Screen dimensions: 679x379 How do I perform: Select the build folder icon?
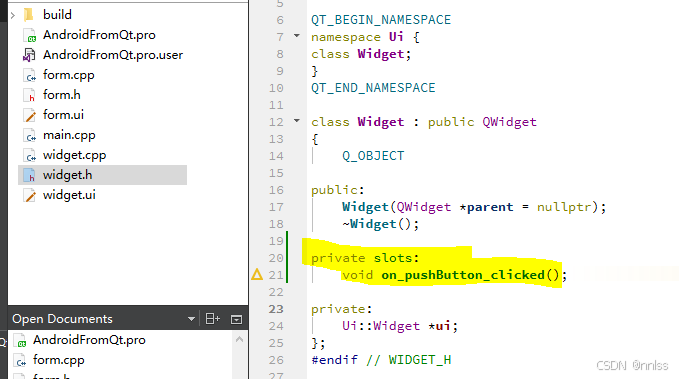29,15
